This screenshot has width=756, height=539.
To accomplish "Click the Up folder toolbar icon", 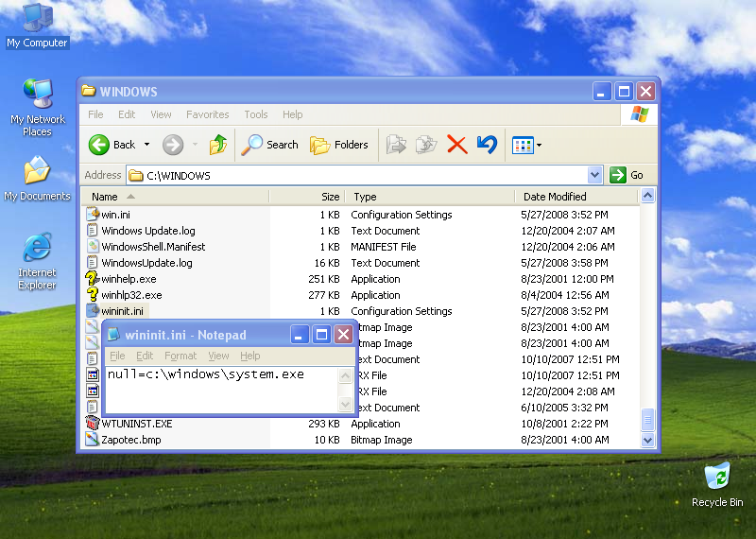I will (x=218, y=145).
